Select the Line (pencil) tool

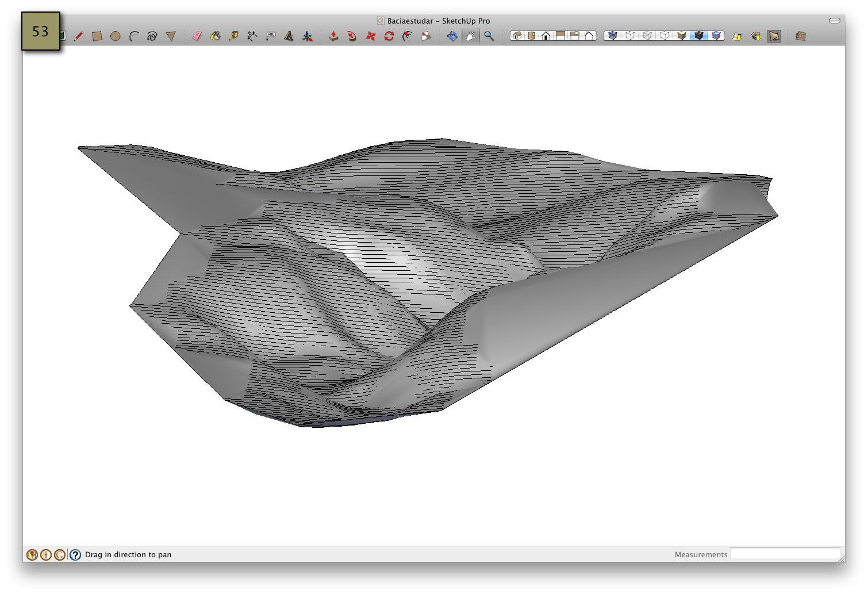[79, 36]
